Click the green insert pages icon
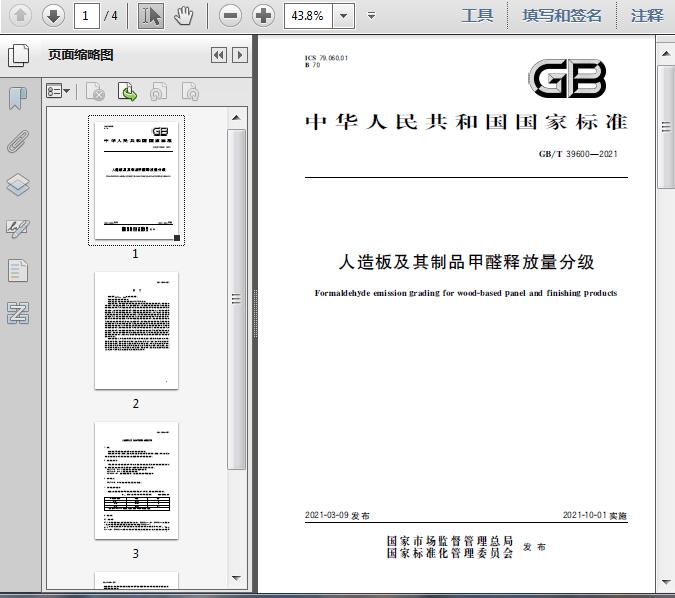This screenshot has width=675, height=598. point(127,92)
